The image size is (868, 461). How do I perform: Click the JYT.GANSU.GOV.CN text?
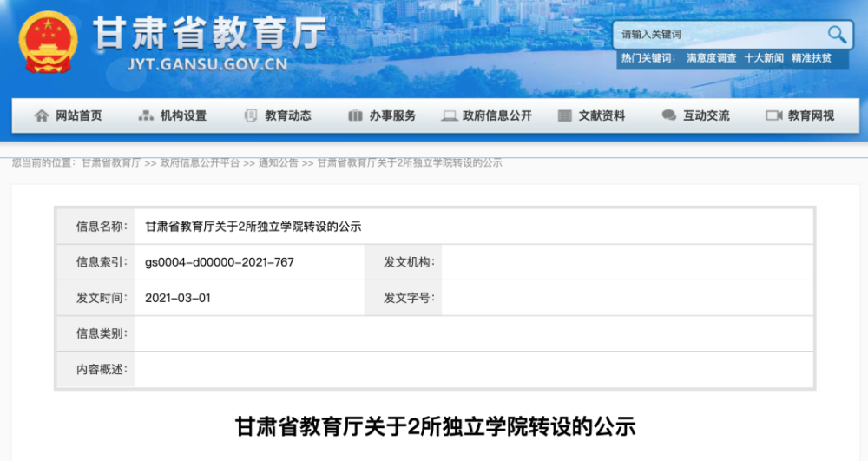pos(207,64)
